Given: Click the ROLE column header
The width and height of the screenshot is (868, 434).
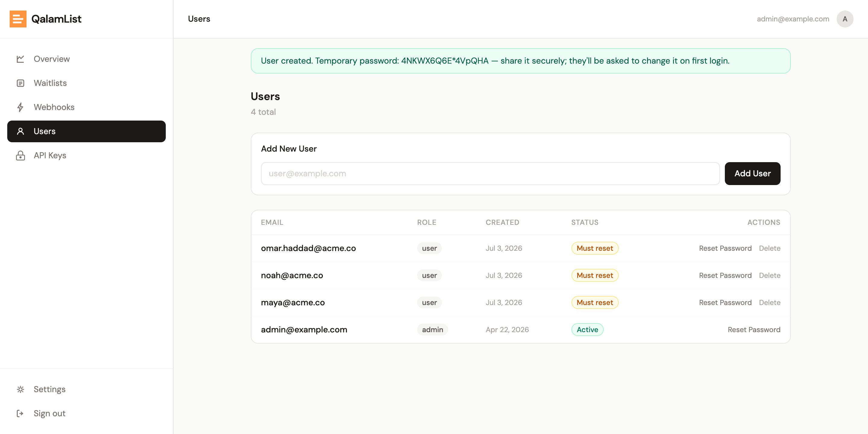Looking at the screenshot, I should click(x=426, y=222).
